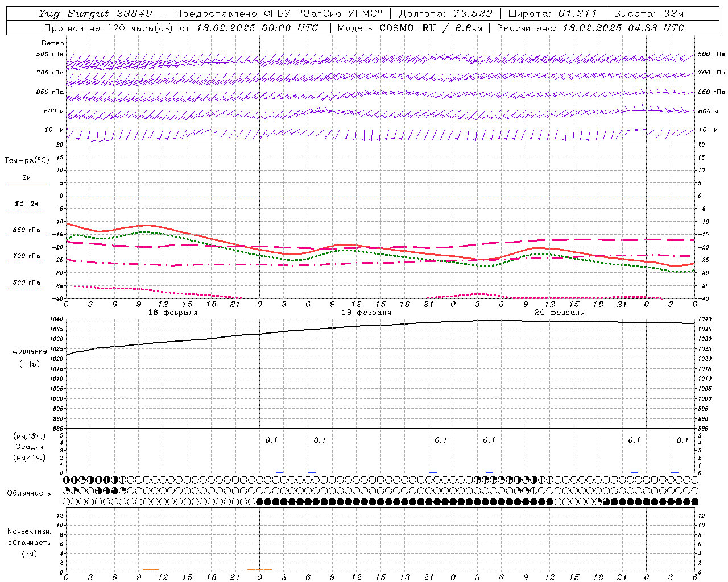Click the Рассчитано: 18.02.2025 04:38 UTC timestamp

[590, 28]
